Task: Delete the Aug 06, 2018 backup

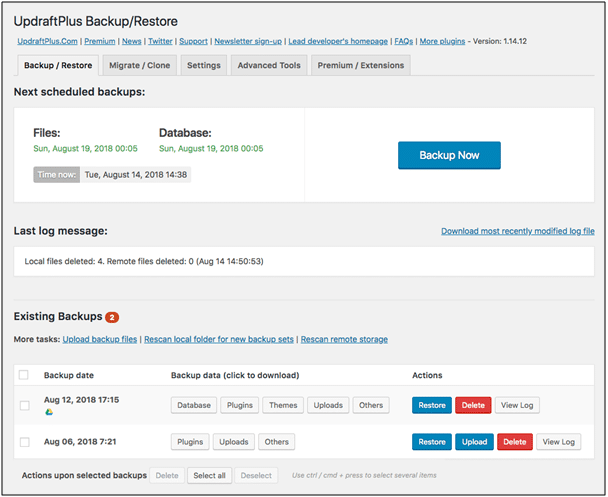Action: click(515, 442)
